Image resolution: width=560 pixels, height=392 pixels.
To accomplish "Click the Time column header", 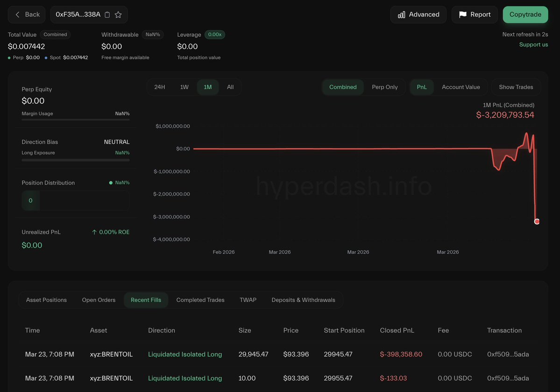I will pos(33,330).
